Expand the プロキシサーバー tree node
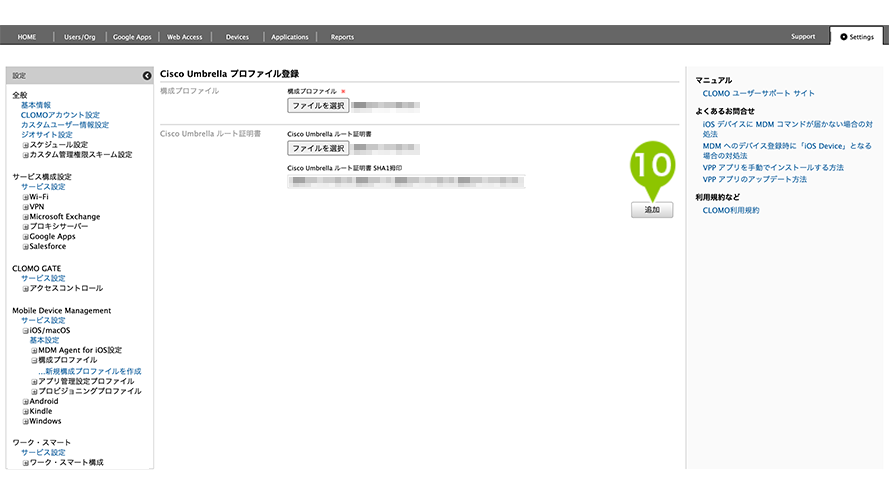 (x=26, y=227)
